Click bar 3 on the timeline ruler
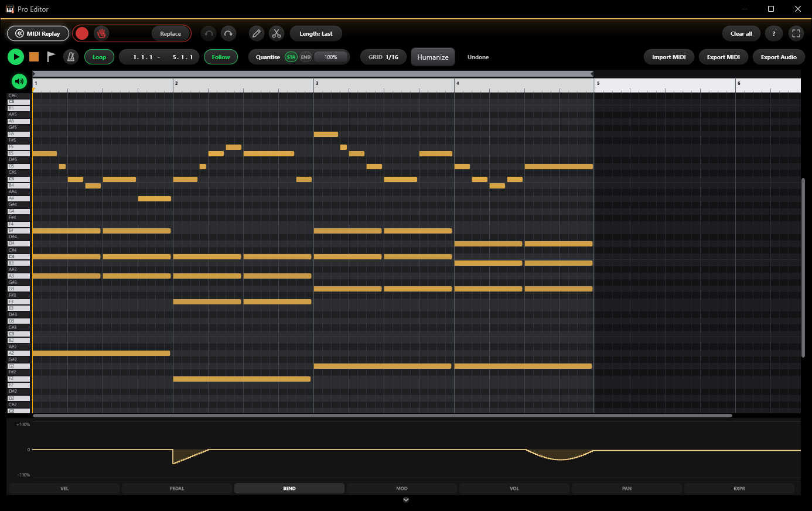 pos(317,83)
